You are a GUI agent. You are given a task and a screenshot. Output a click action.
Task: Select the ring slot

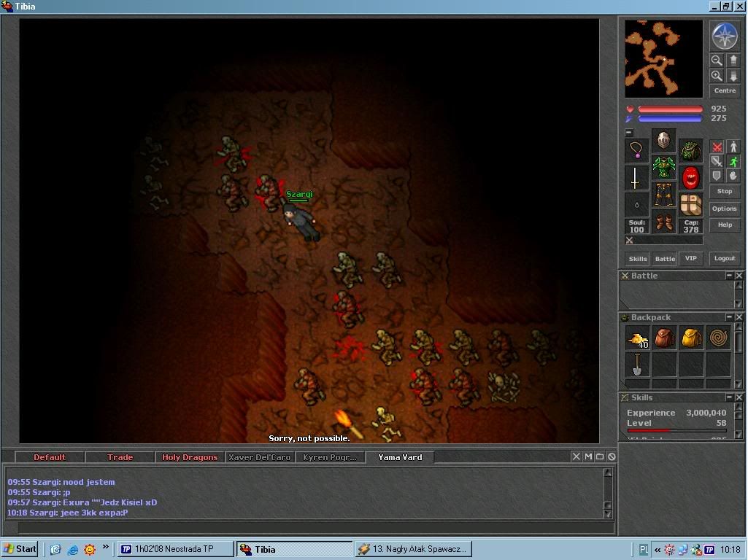pyautogui.click(x=636, y=205)
